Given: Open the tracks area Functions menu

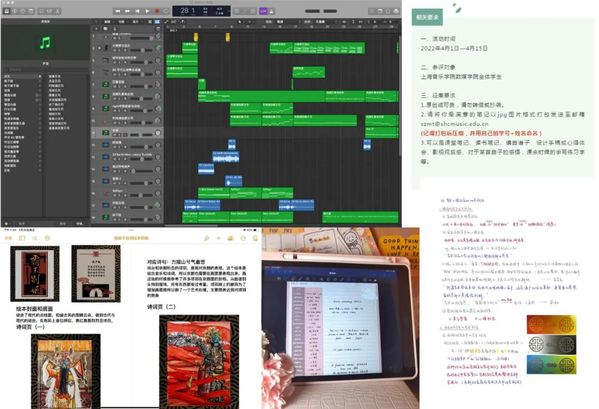Looking at the screenshot, I should click(x=122, y=22).
